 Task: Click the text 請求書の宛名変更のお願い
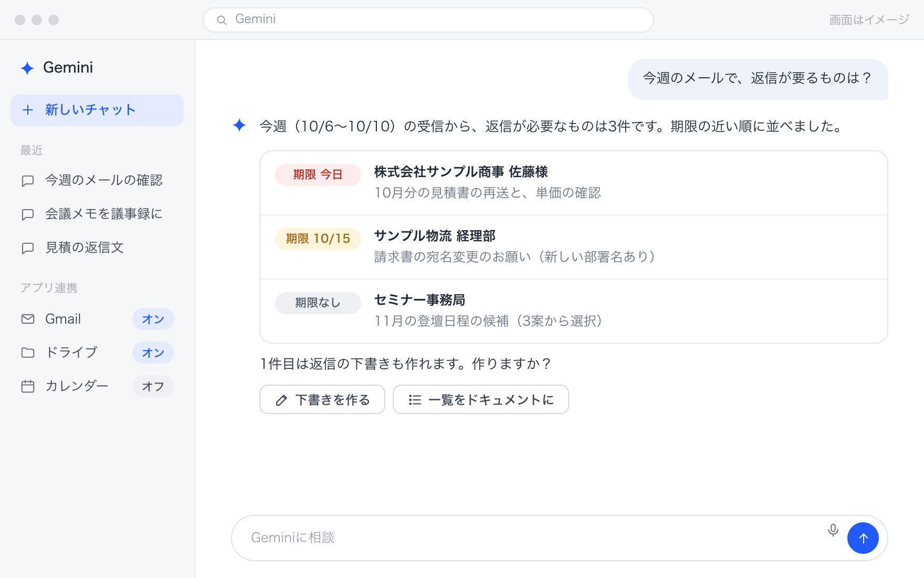point(453,257)
